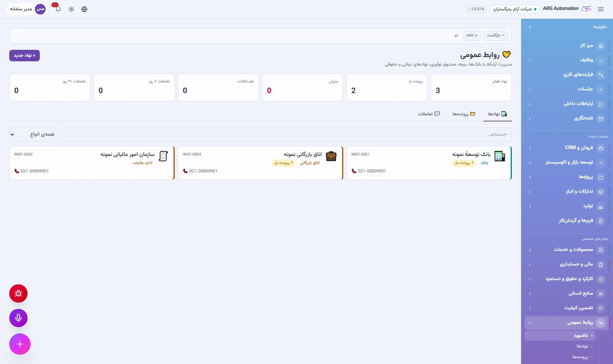Click the نهاد فعال stat card

pyautogui.click(x=471, y=87)
